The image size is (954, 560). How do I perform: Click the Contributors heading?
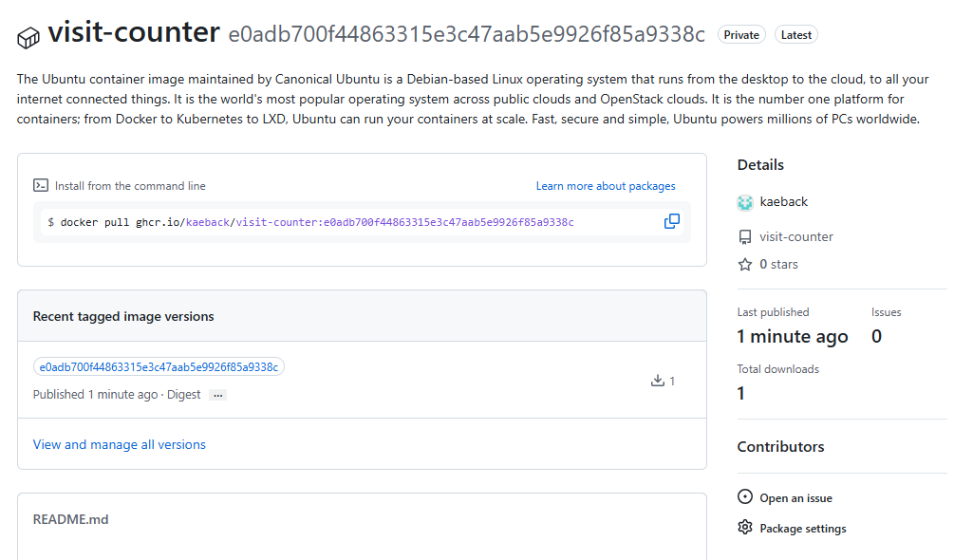point(780,447)
